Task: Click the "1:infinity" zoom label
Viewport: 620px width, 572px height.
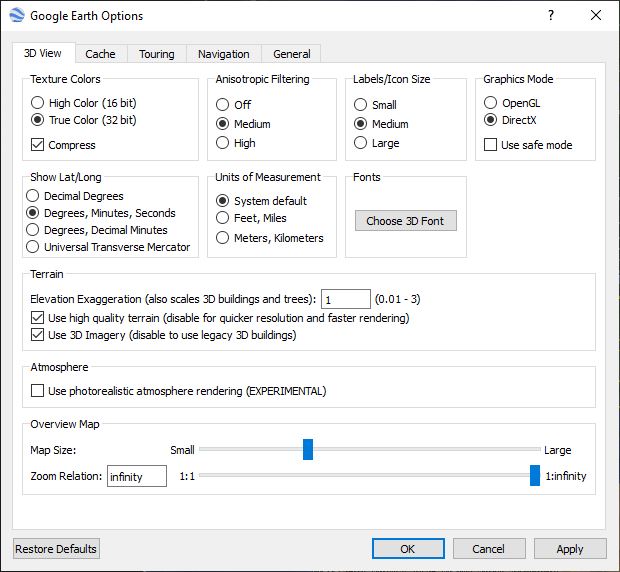Action: [x=566, y=476]
